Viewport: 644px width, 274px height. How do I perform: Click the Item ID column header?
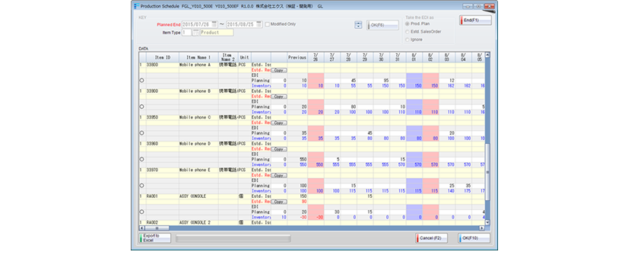(162, 58)
